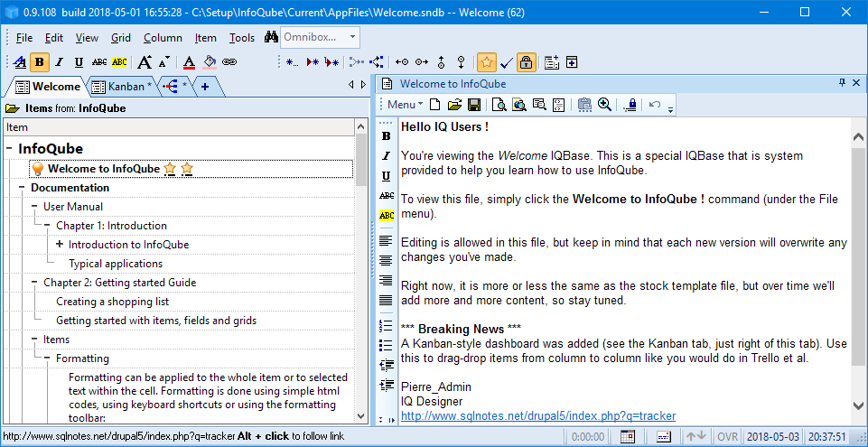The width and height of the screenshot is (868, 447).
Task: Click the new document icon in pane
Action: point(435,105)
